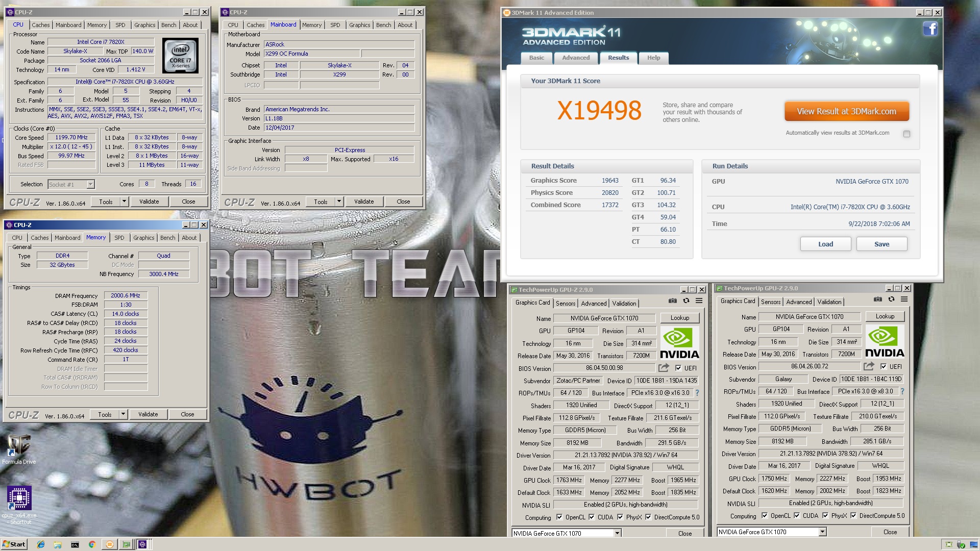Click refresh icon in Galaxy GPU-Z window

[x=891, y=299]
